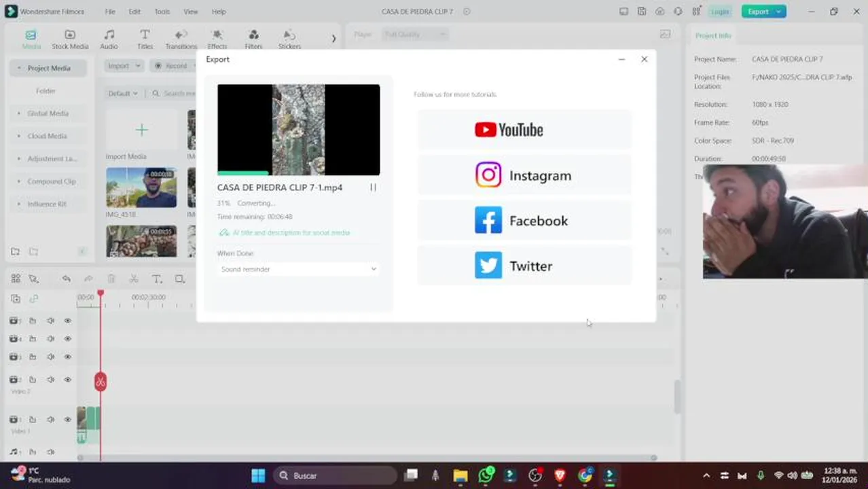Toggle the auto ripple link icon
This screenshot has width=868, height=489.
pyautogui.click(x=33, y=299)
